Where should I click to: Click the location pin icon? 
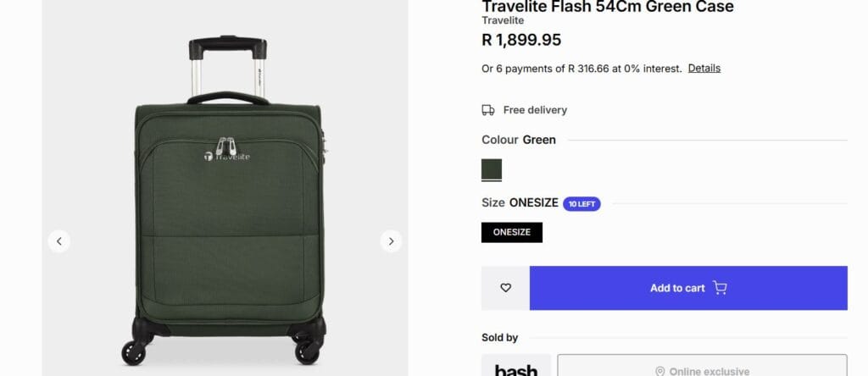pyautogui.click(x=659, y=371)
